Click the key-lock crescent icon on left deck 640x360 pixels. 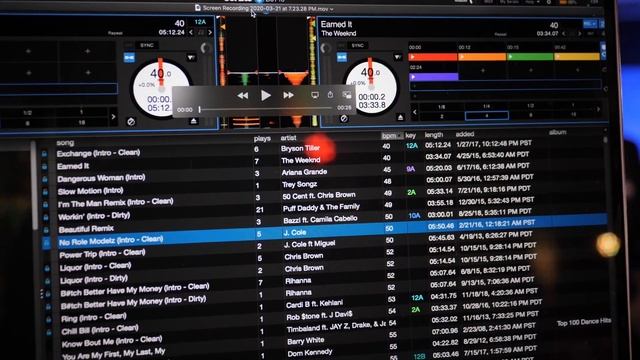205,48
